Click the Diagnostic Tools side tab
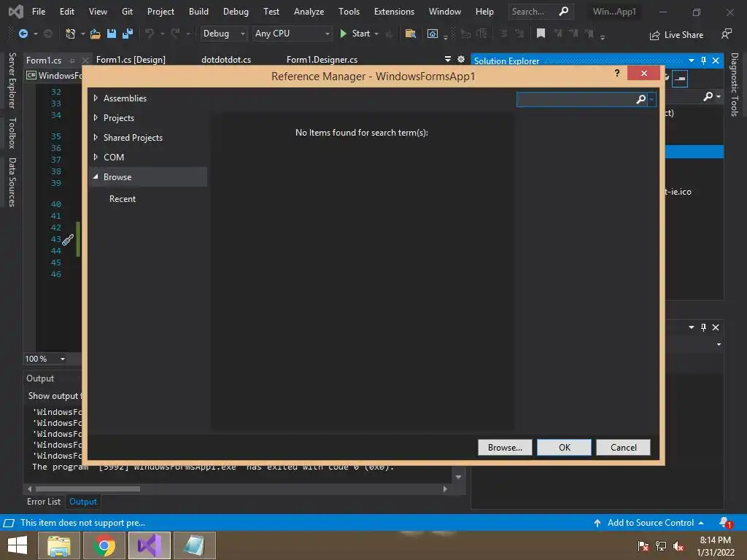 click(x=734, y=85)
